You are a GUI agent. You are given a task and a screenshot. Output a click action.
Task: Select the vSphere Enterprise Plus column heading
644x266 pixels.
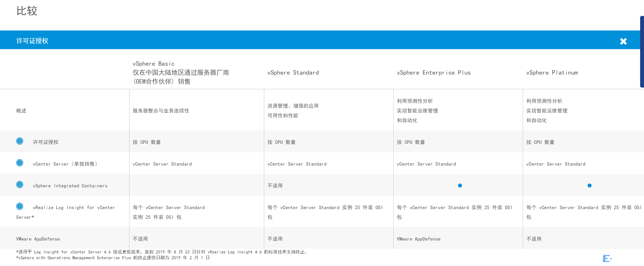point(434,73)
